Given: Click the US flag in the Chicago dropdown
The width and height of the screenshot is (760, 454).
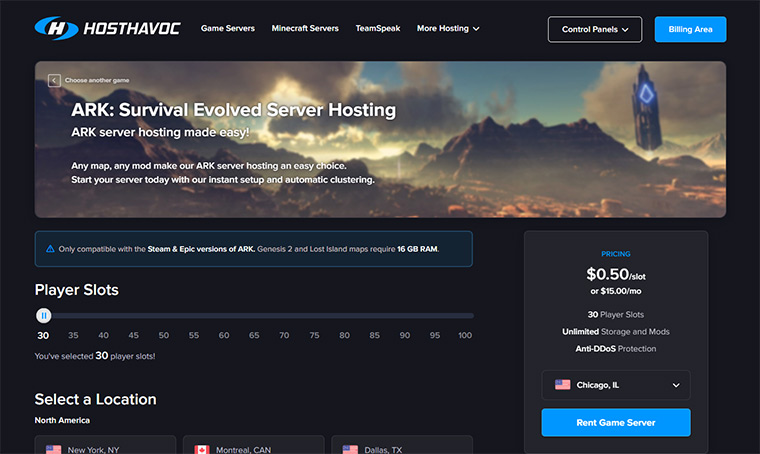Looking at the screenshot, I should click(x=562, y=385).
